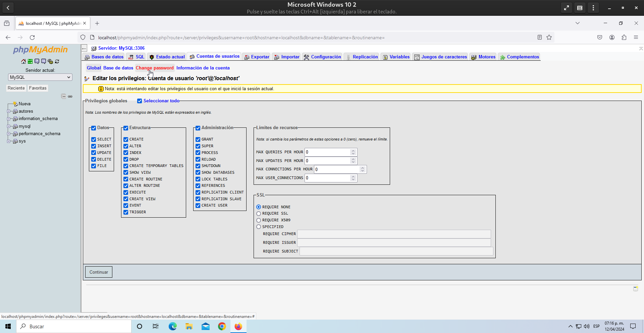
Task: Click the Continuar button
Action: (99, 272)
